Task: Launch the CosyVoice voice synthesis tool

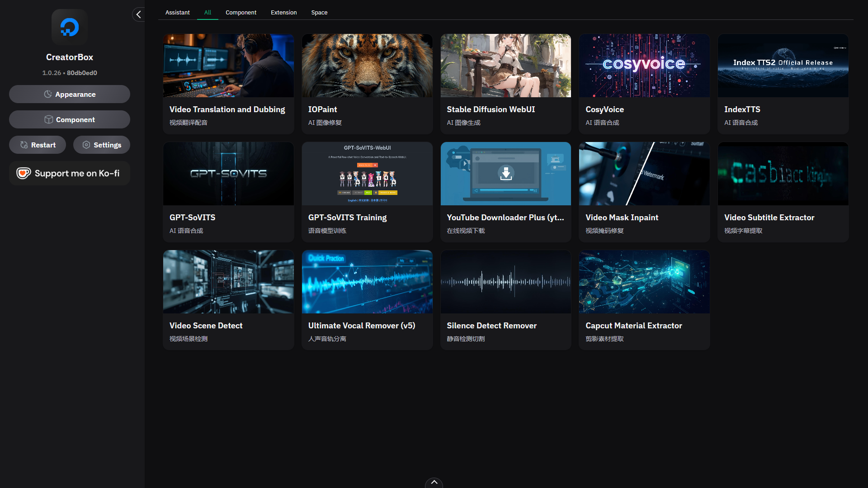Action: coord(644,84)
